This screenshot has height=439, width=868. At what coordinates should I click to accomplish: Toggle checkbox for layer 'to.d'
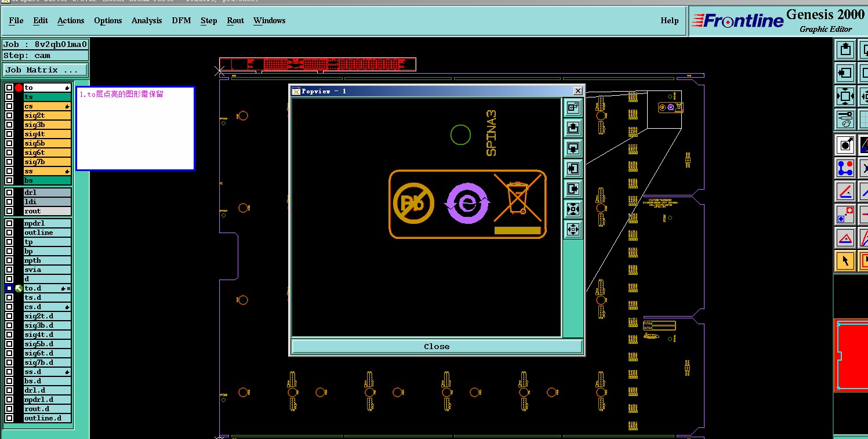coord(9,288)
